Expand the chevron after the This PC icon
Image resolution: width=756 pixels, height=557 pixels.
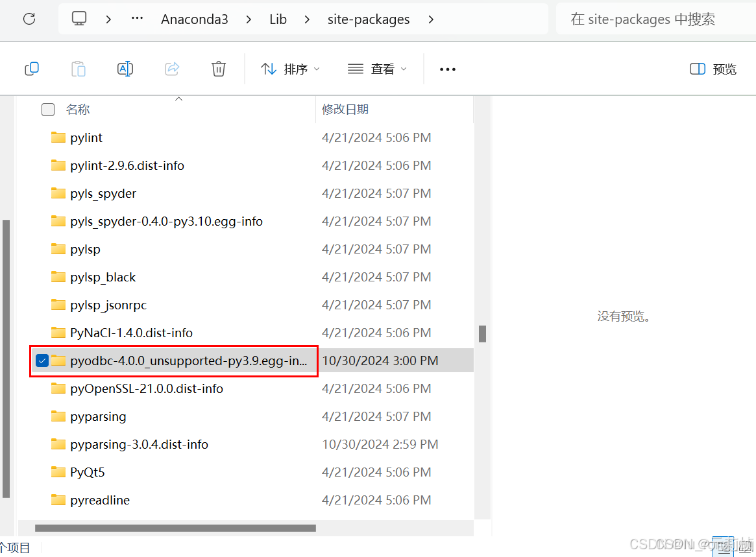108,19
